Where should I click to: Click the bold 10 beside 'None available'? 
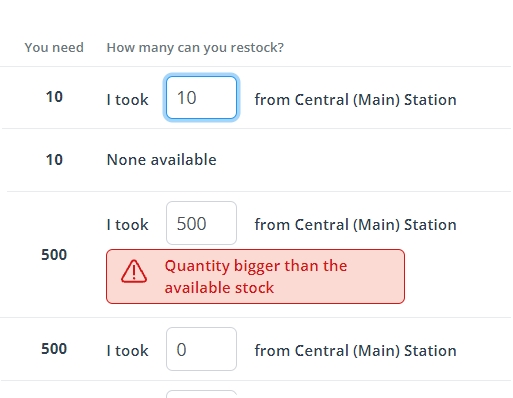(x=54, y=160)
